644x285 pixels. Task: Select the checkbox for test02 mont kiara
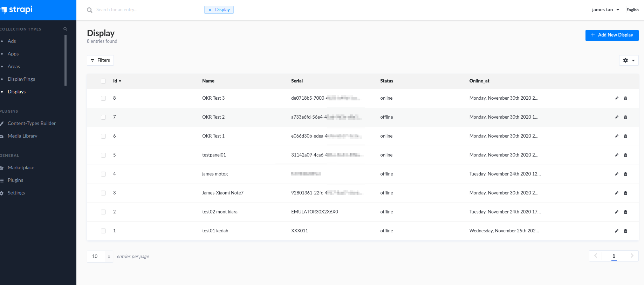point(103,212)
